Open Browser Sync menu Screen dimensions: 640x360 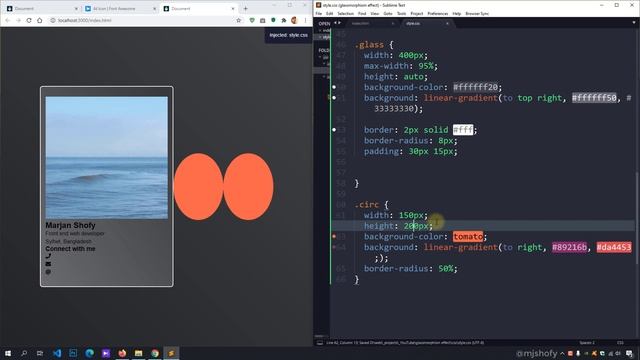pyautogui.click(x=477, y=13)
